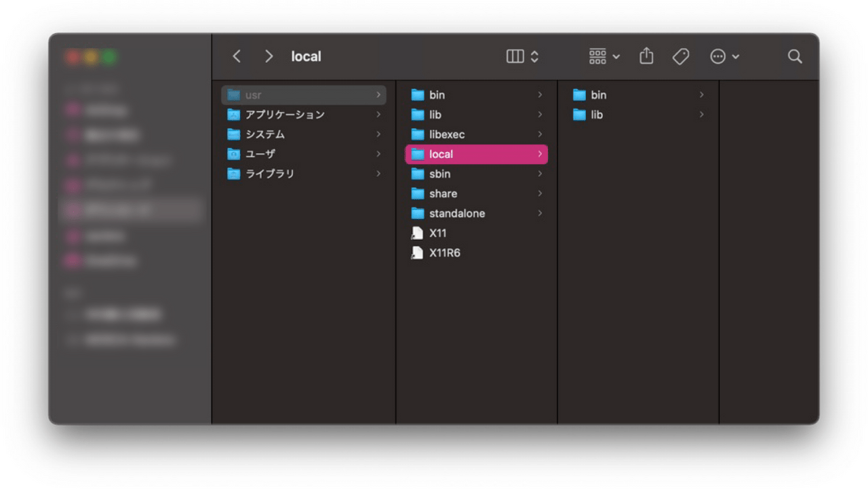Expand chevron beside standalone
The image size is (868, 490).
[x=540, y=213]
